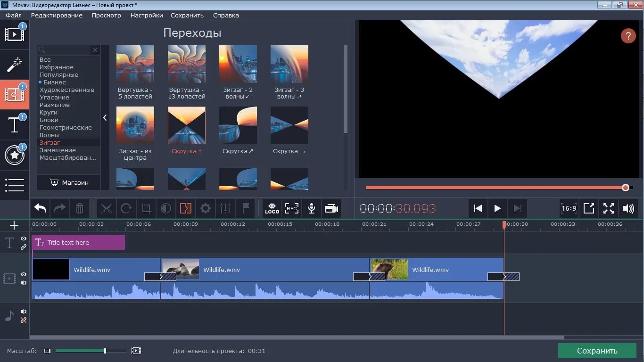Screen dimensions: 644x362
Task: Select the Вертушка - 5 лопастей transition
Action: [135, 64]
